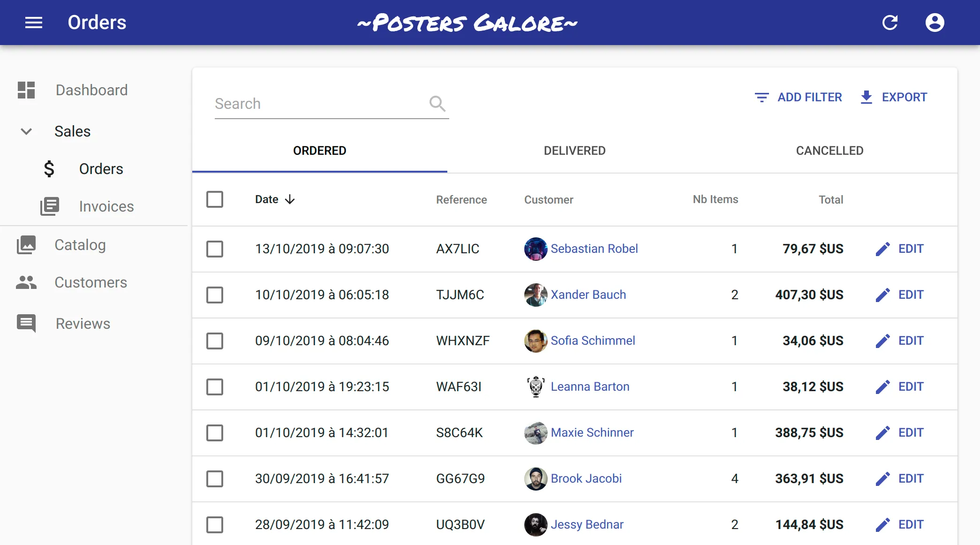Click the Sales label in sidebar
980x545 pixels.
tap(72, 131)
